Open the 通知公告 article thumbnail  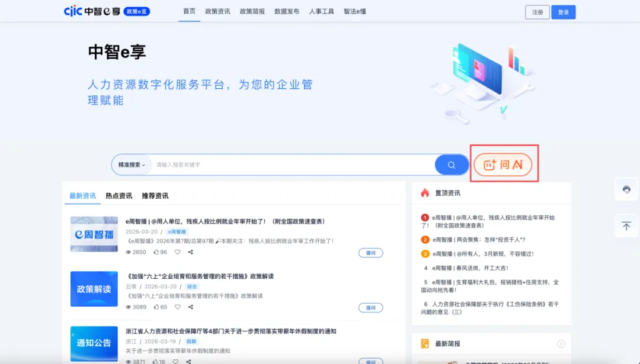click(x=94, y=344)
